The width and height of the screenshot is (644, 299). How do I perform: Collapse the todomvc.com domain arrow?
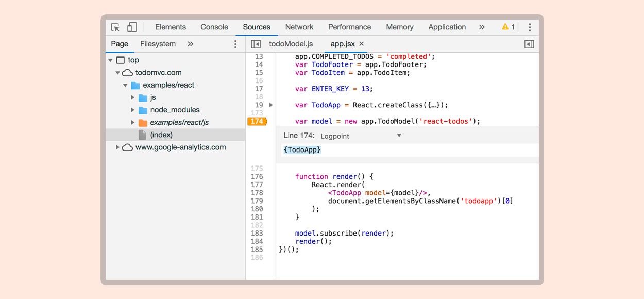(118, 73)
